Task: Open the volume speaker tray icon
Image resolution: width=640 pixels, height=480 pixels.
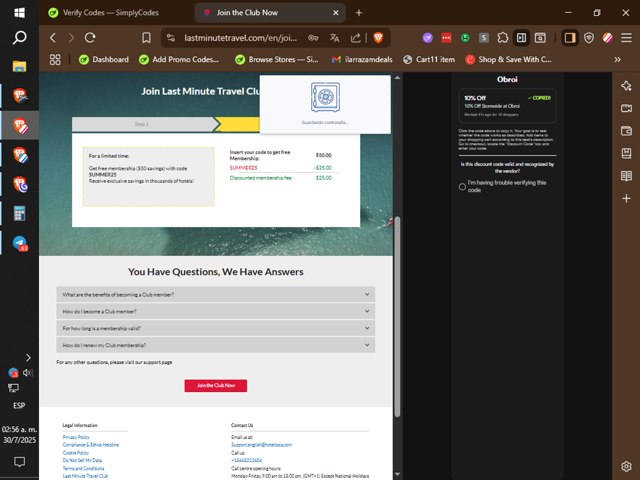Action: coord(27,372)
